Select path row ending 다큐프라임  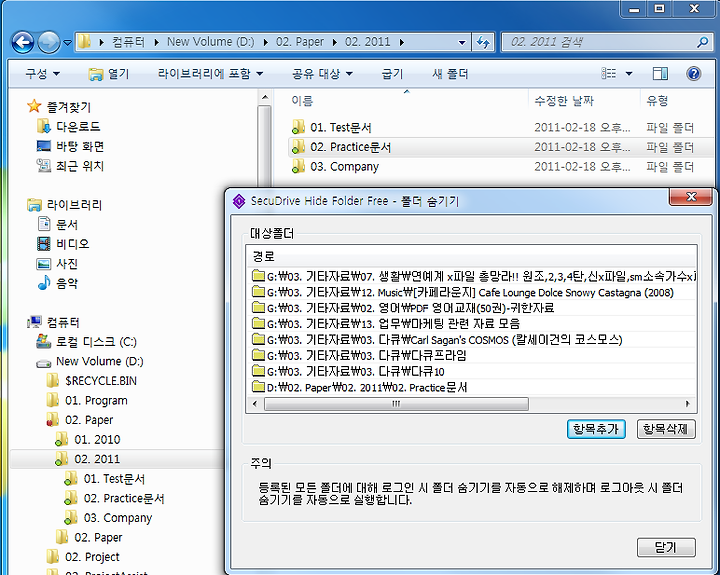pos(472,355)
